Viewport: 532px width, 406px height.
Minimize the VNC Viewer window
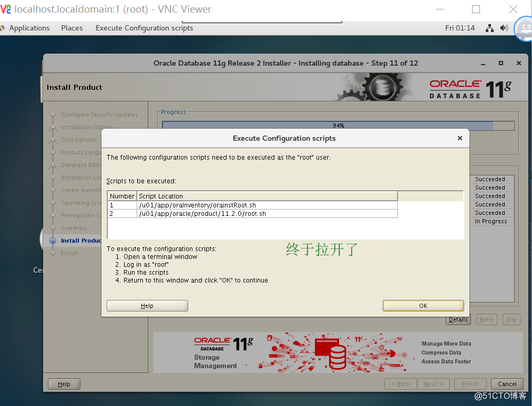coord(439,9)
